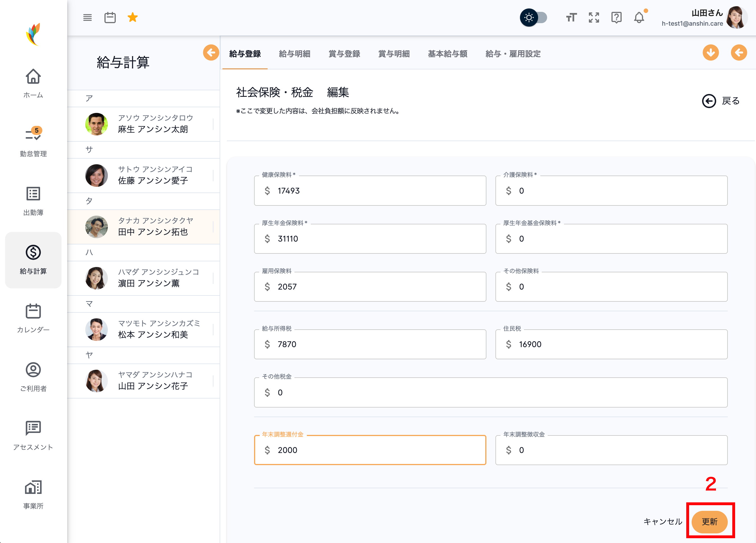Open the hamburger menu icon
Screen dimensions: 756x543
click(87, 18)
